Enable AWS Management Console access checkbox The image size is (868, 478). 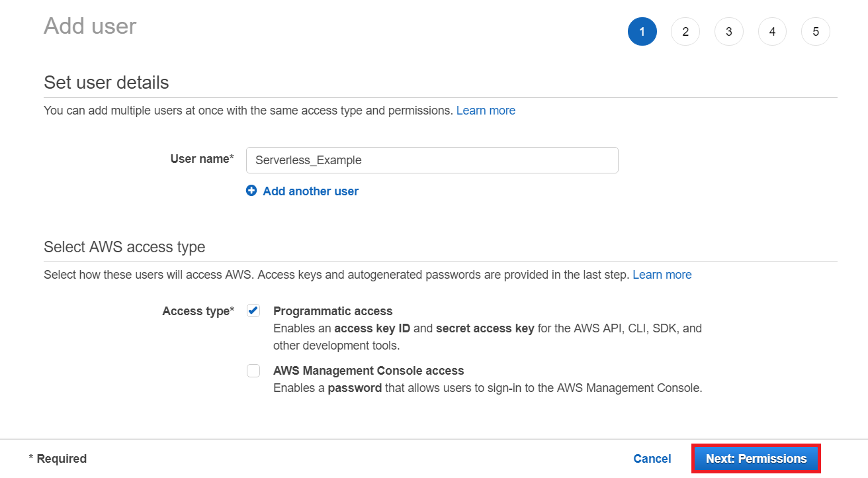point(253,371)
